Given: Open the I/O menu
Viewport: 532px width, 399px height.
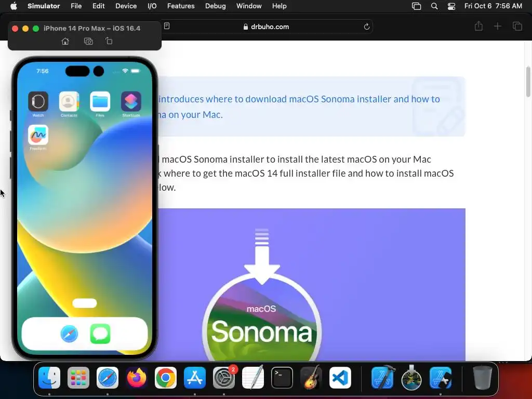Looking at the screenshot, I should (152, 6).
